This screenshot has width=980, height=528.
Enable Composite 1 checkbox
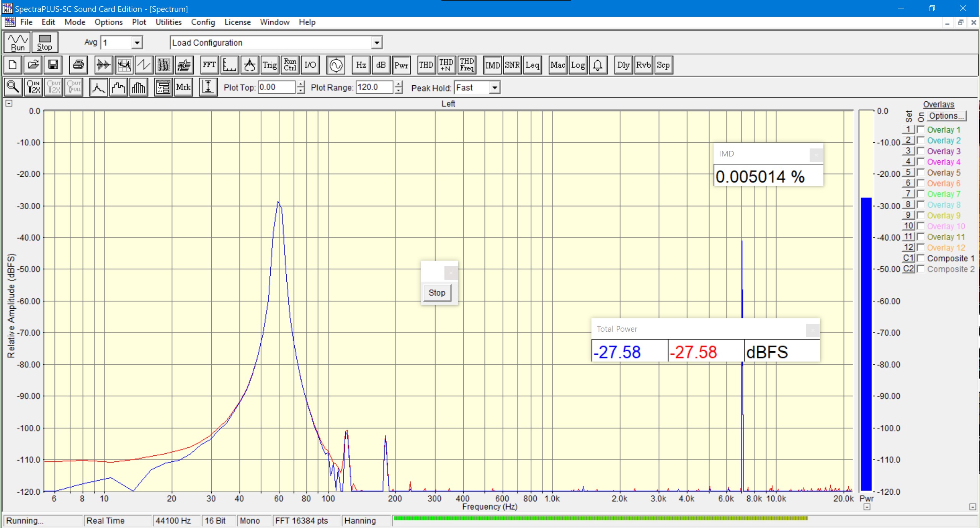[921, 258]
